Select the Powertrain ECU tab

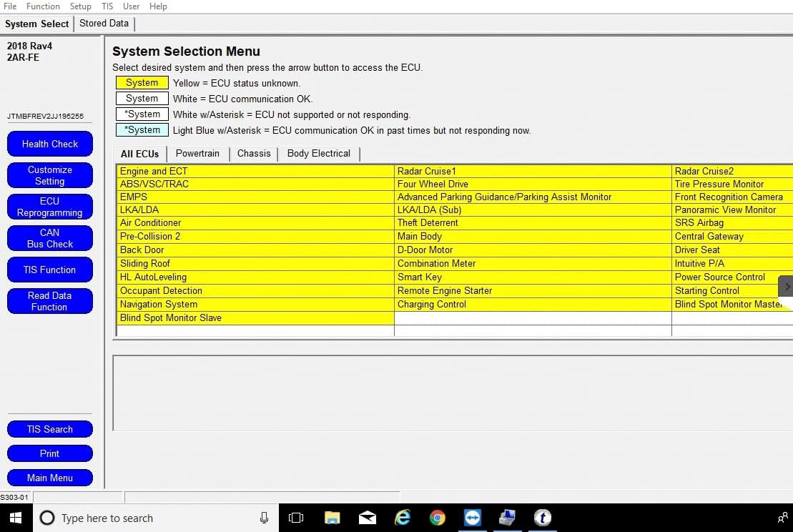pyautogui.click(x=198, y=154)
